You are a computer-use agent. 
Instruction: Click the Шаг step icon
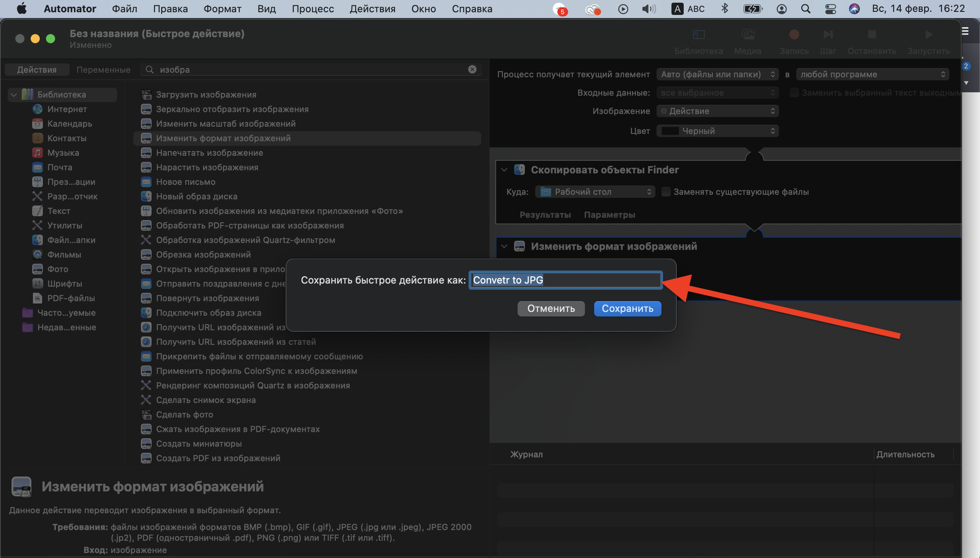tap(828, 35)
